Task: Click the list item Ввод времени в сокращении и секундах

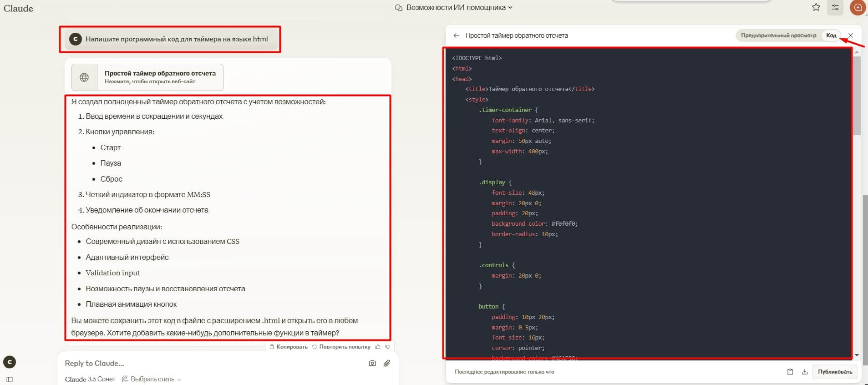Action: (x=154, y=116)
